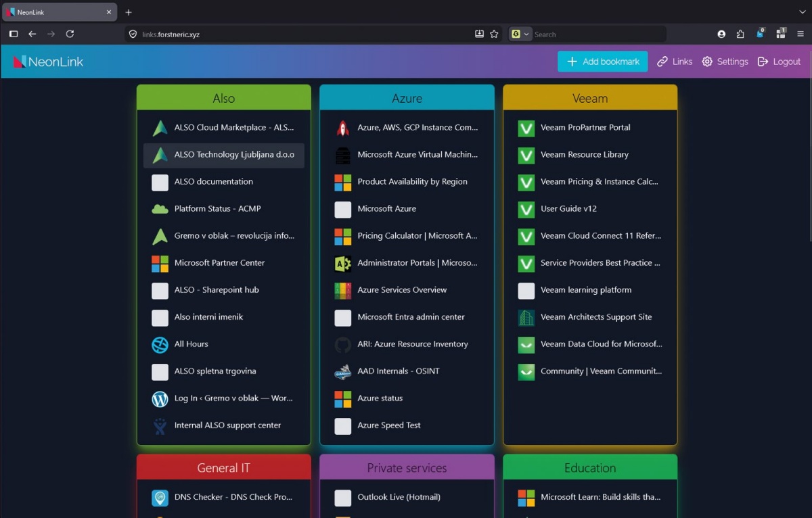
Task: Click the green cloud icon for Platform Status
Action: pos(160,209)
